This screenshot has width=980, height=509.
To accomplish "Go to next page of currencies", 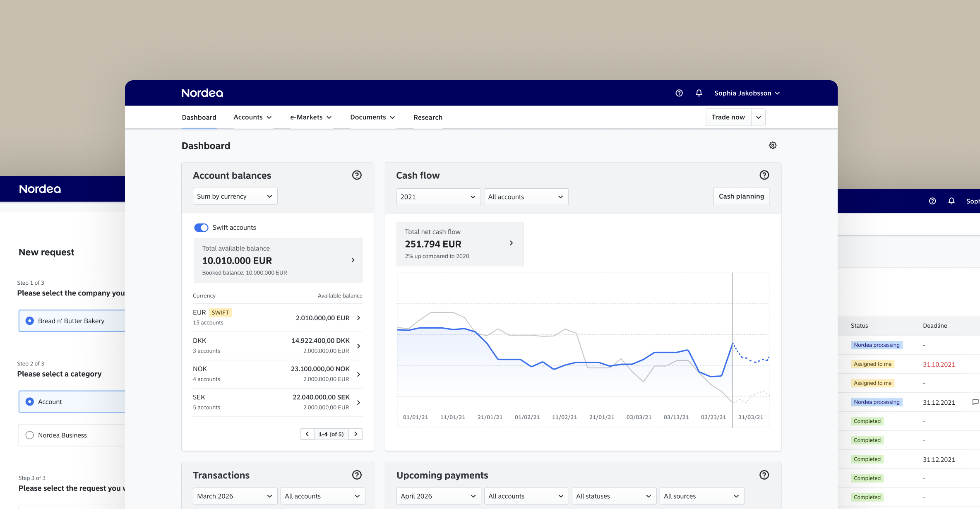I will click(x=355, y=434).
